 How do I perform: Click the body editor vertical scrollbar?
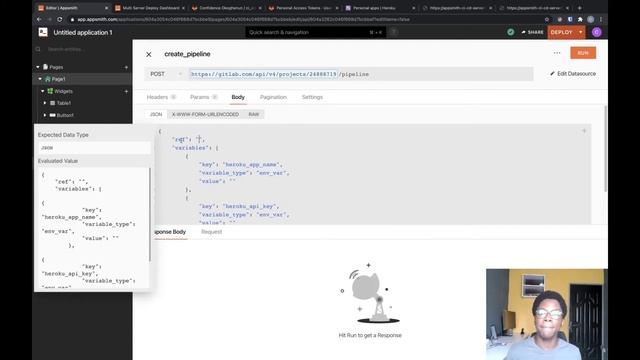[x=605, y=149]
